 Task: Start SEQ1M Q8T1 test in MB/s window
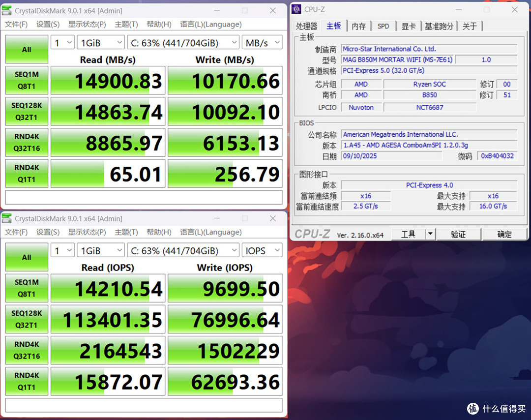click(27, 80)
